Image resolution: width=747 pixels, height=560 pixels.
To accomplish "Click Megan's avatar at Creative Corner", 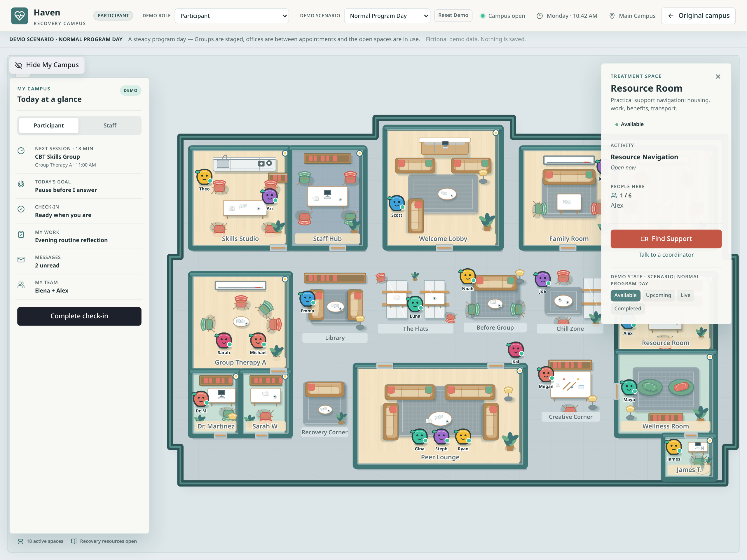I will (545, 374).
